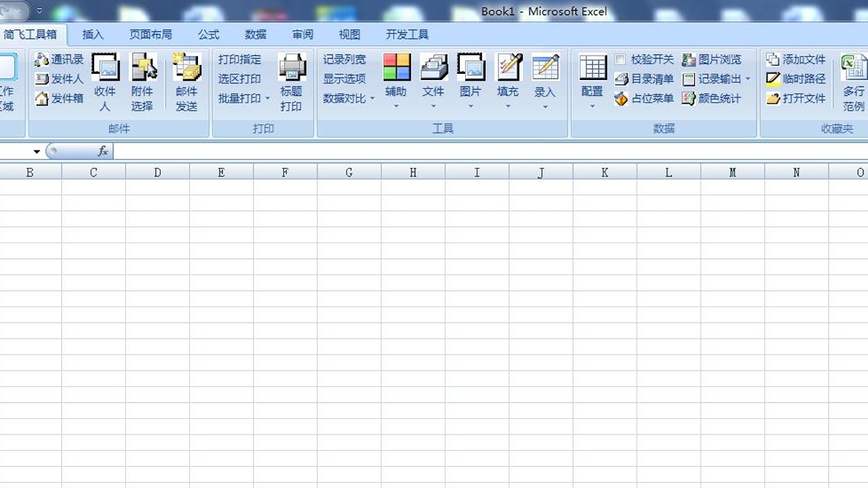The width and height of the screenshot is (868, 488).
Task: Open the 开发工具 ribbon tab
Action: pyautogui.click(x=406, y=34)
